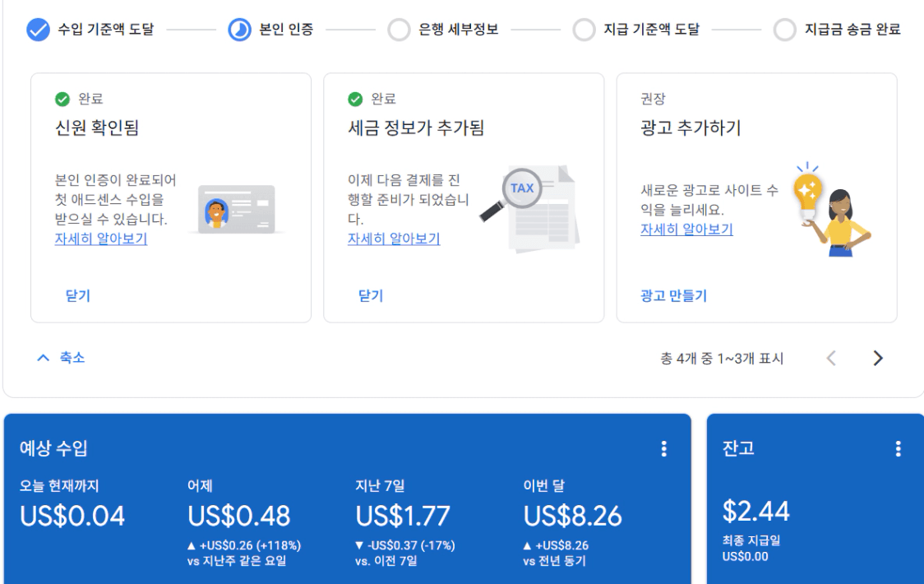Open 자세히 알아보기 link in 신원 확인됨 card
924x584 pixels.
coord(101,239)
